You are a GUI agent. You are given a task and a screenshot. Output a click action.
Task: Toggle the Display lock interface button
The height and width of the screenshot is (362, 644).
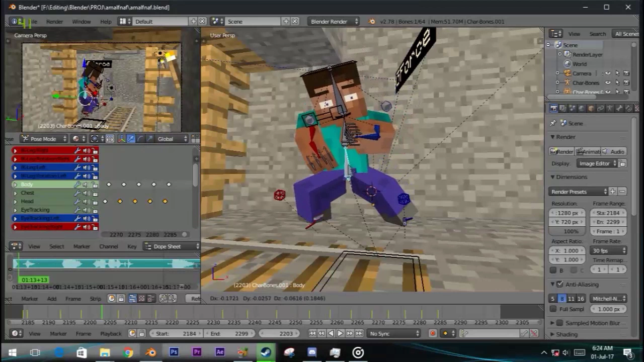coord(623,163)
